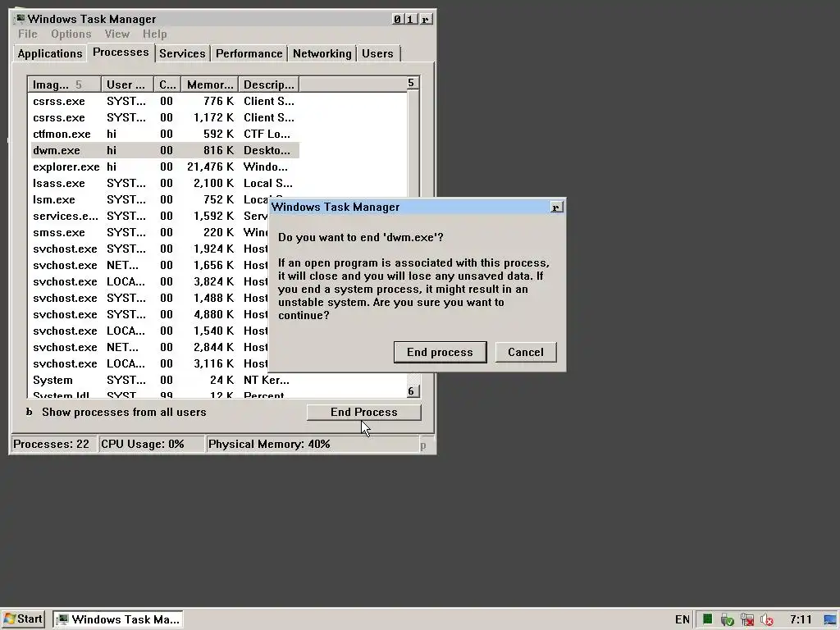This screenshot has width=840, height=630.
Task: Select the lsass.exe process row
Action: (x=165, y=183)
